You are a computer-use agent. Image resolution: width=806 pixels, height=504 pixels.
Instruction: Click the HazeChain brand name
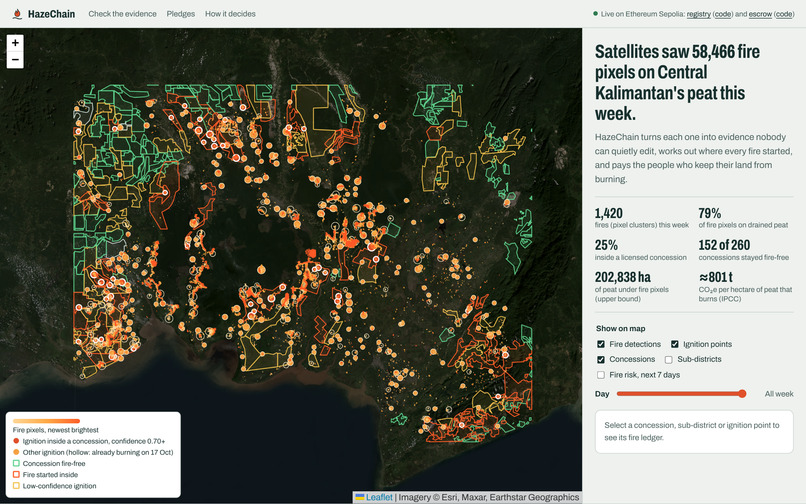51,14
